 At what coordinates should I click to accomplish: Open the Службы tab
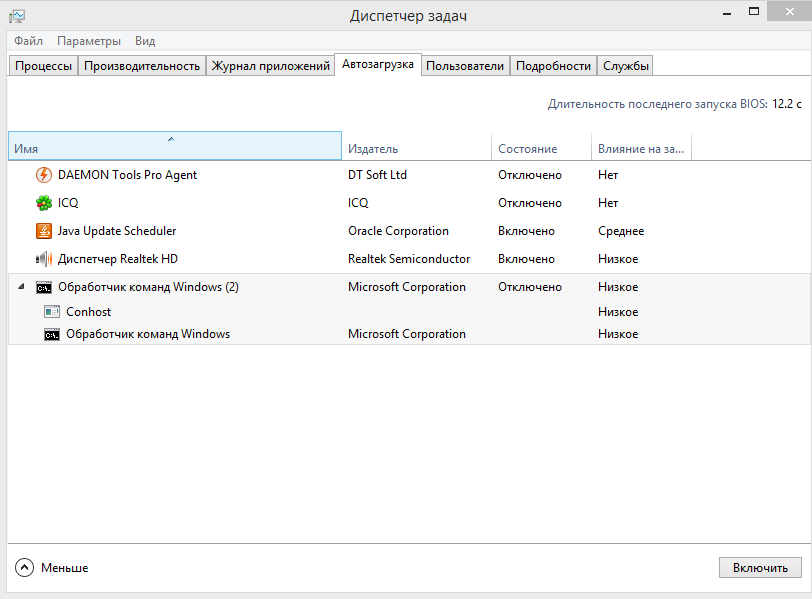pos(626,66)
